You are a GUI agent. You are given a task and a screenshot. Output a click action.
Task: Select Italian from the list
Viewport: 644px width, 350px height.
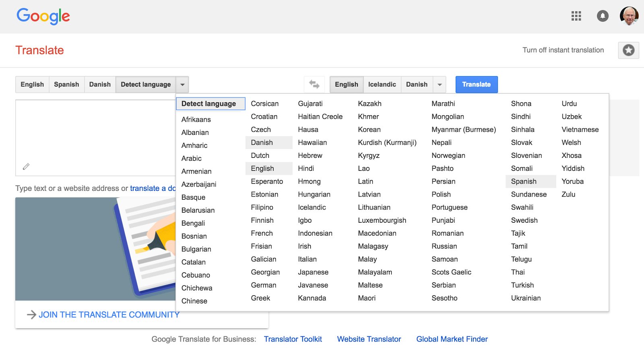click(x=307, y=259)
